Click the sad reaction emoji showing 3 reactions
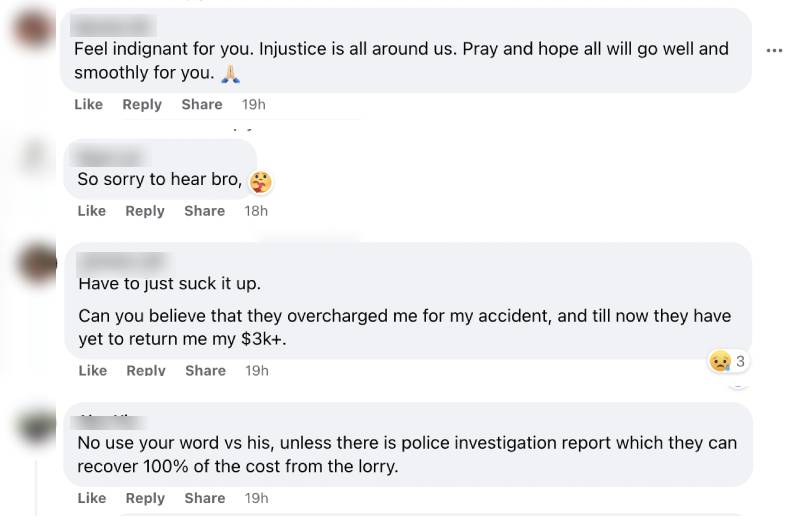The image size is (800, 530). [x=719, y=361]
